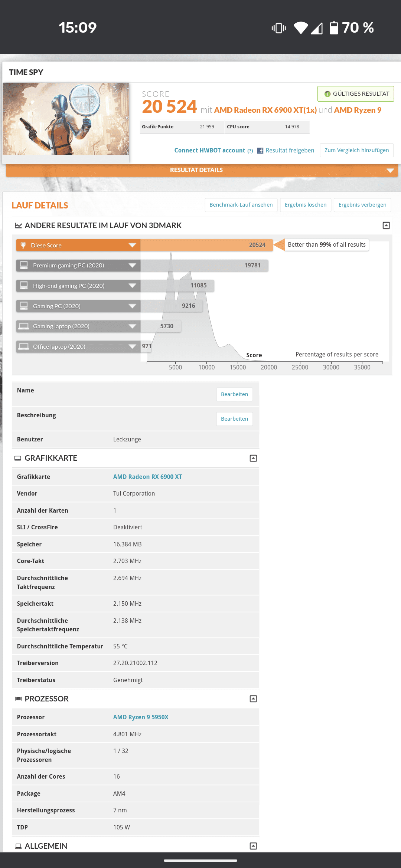Viewport: 401px width, 868px height.
Task: Click the graphics card icon beside Grafikkarte
Action: tap(18, 458)
